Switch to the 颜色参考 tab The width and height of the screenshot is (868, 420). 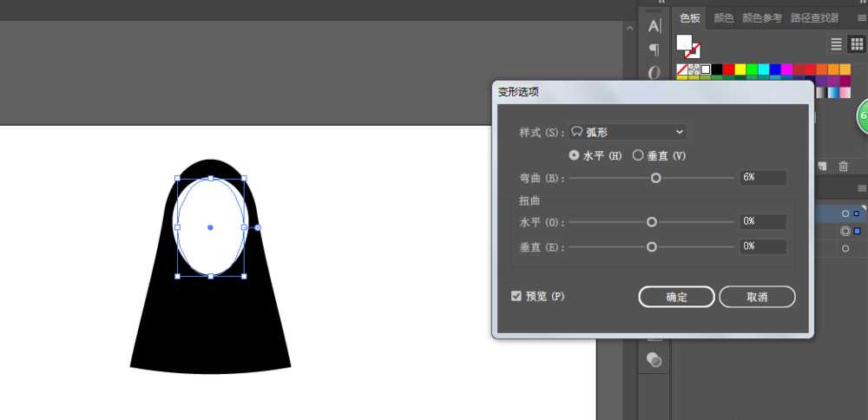point(762,18)
